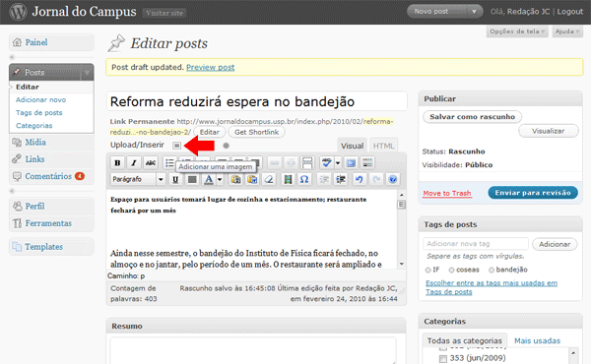Click the Visualizar button
The height and width of the screenshot is (364, 591).
coord(548,131)
